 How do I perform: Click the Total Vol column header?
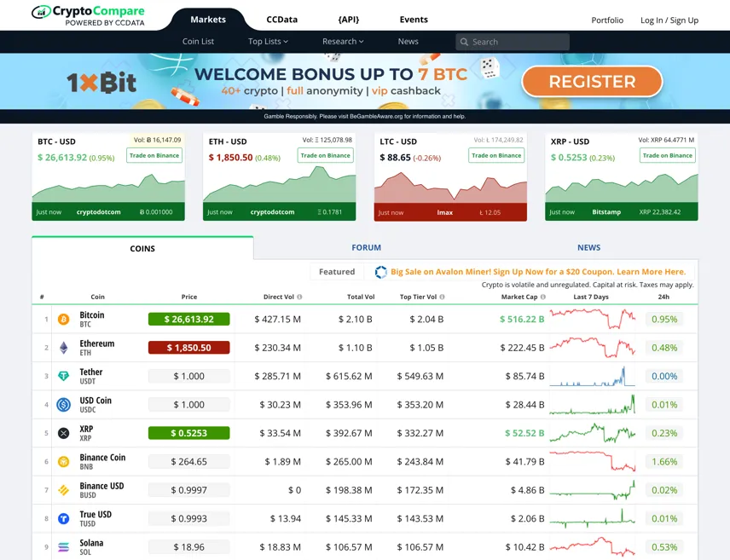tap(361, 297)
